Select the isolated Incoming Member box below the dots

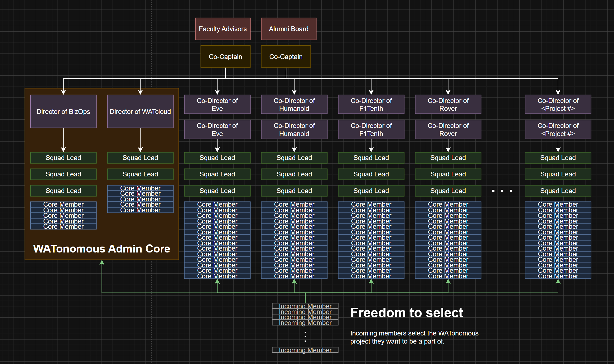(x=305, y=350)
